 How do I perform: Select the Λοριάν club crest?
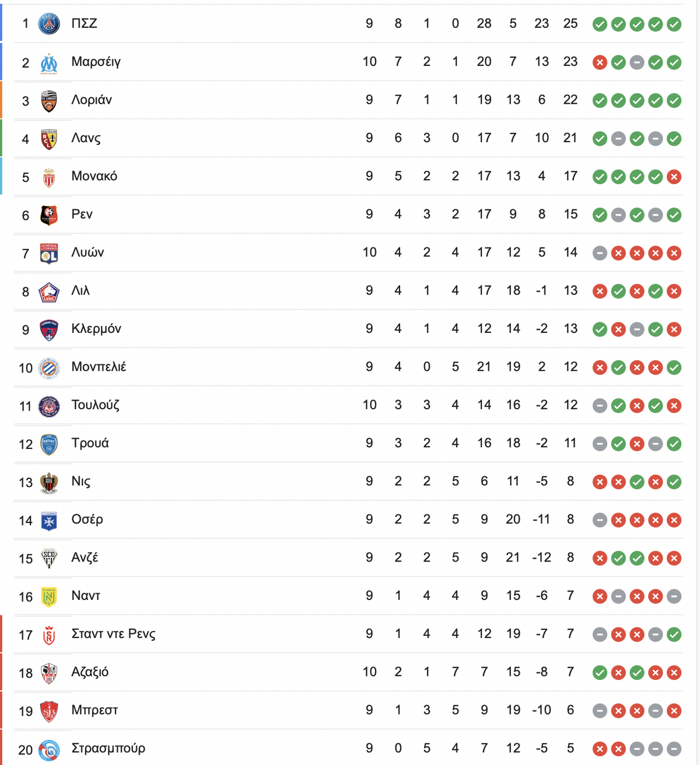49,101
